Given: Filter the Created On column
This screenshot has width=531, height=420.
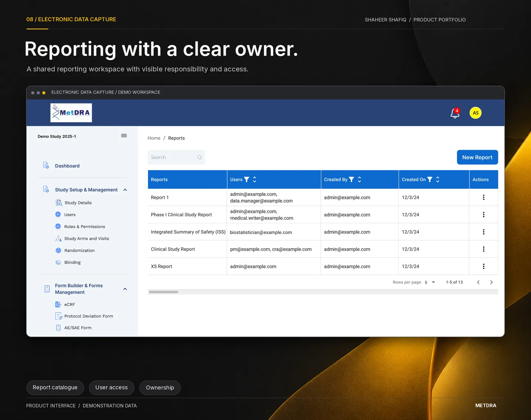Looking at the screenshot, I should click(430, 179).
